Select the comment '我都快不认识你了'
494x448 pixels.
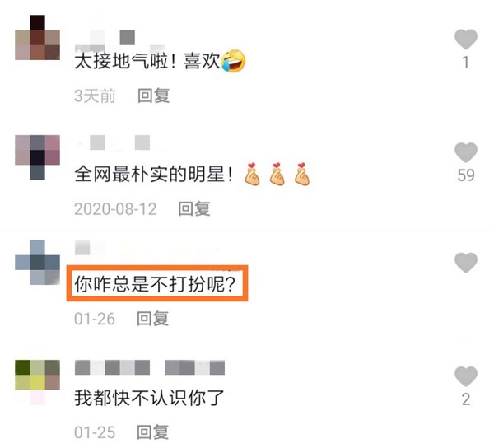149,398
